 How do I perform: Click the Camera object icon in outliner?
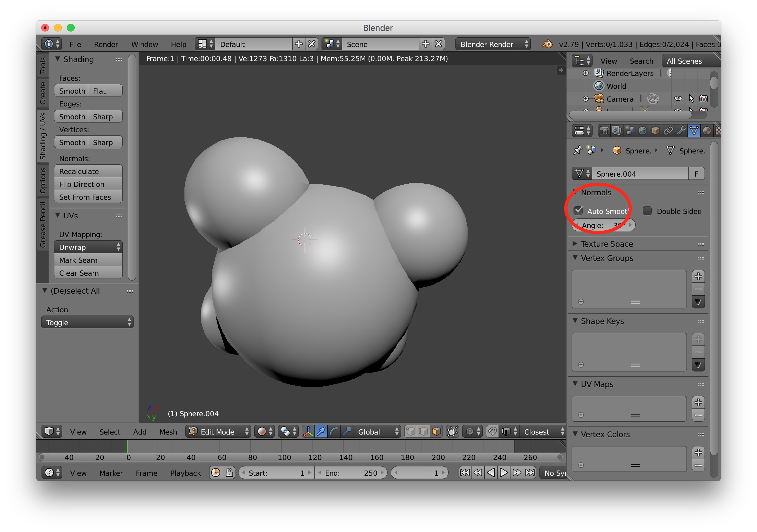pos(599,98)
